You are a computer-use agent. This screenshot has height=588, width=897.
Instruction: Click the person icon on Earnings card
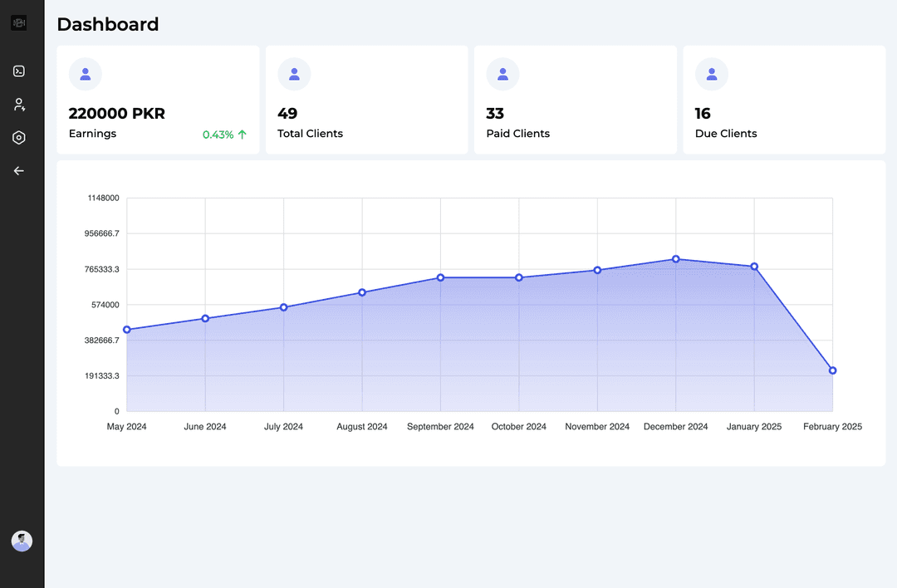(x=86, y=74)
